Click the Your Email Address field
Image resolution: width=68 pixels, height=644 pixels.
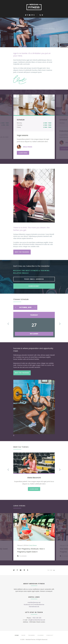pyautogui.click(x=34, y=279)
